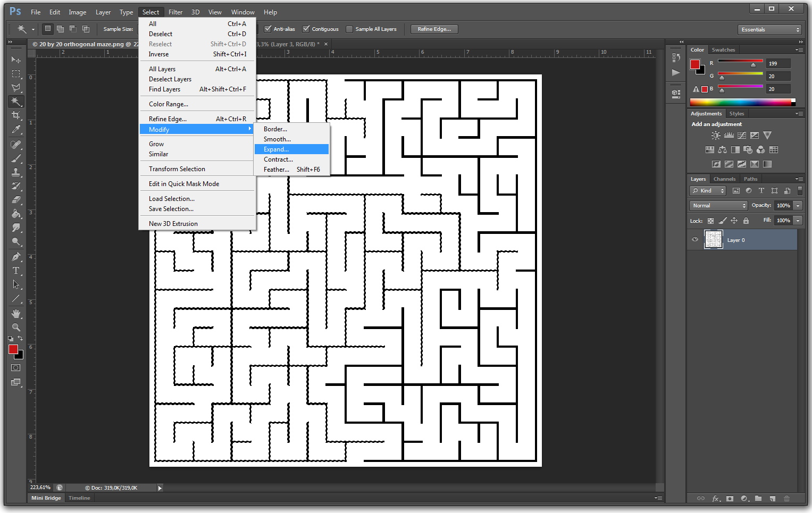Select the Polygonal Lasso tool
The width and height of the screenshot is (812, 513).
(16, 88)
